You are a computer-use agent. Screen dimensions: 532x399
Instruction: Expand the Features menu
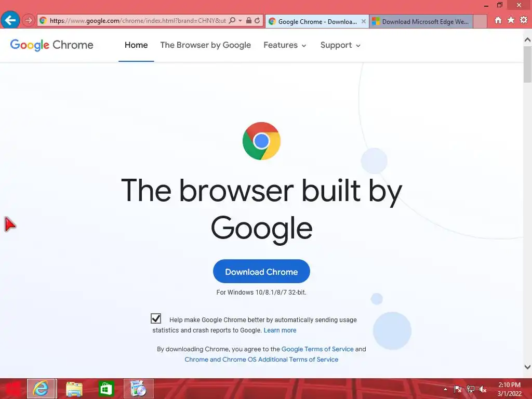click(x=285, y=45)
